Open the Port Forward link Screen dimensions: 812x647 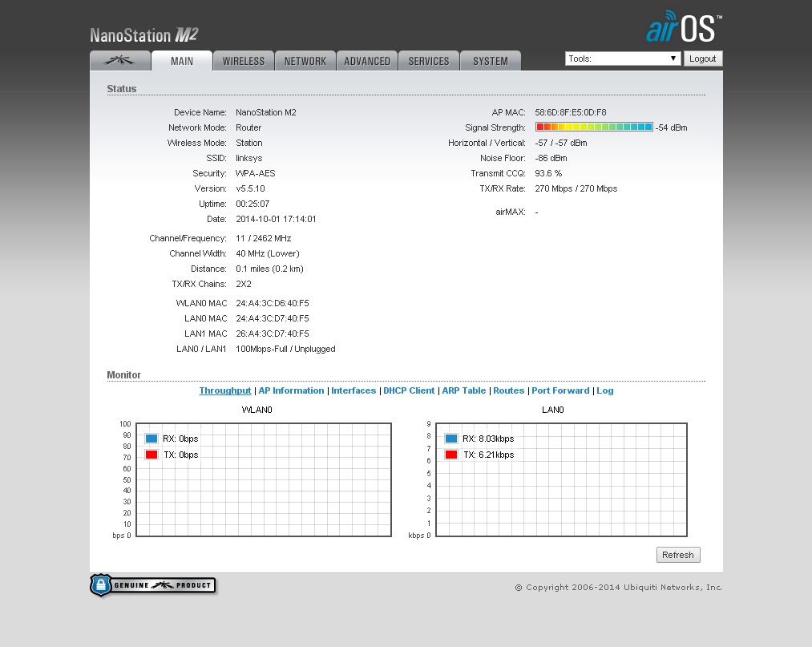click(560, 390)
